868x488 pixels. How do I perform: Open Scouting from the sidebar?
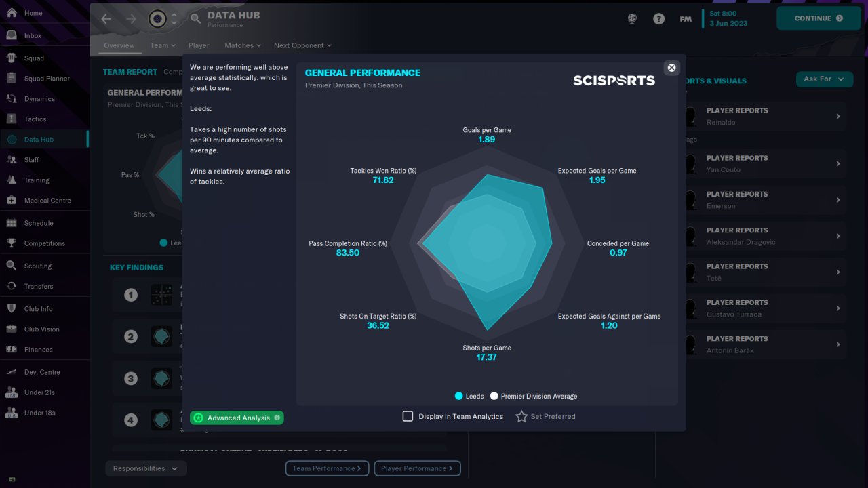[45, 266]
